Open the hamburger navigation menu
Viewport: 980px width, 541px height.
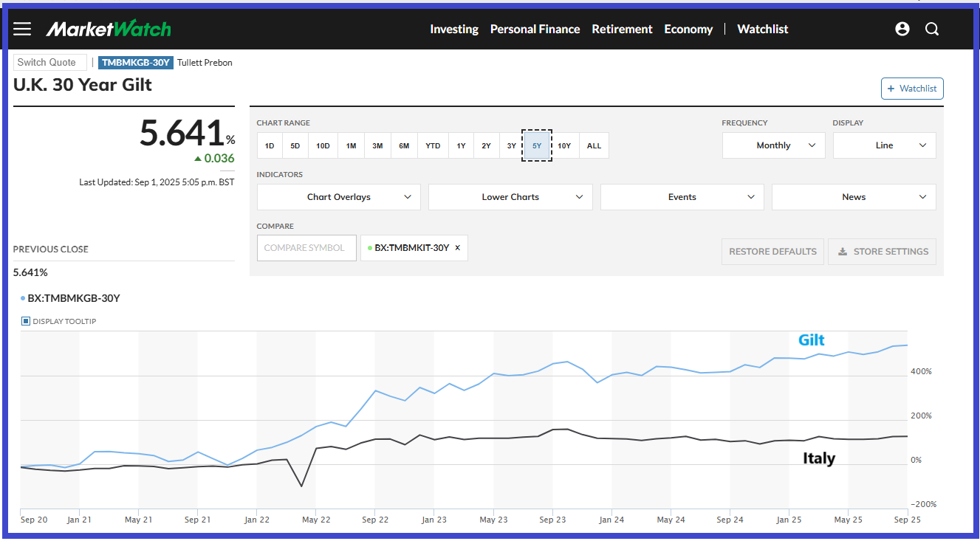pyautogui.click(x=22, y=29)
